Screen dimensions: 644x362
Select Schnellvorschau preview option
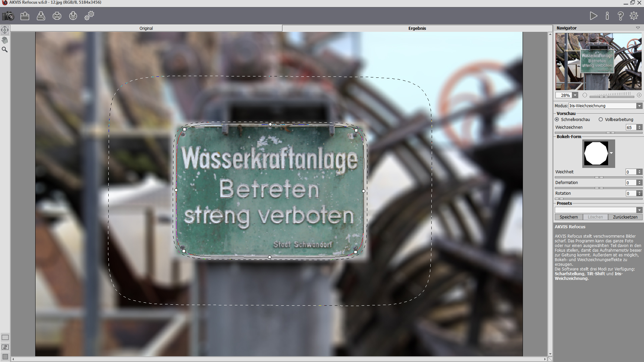pos(557,120)
